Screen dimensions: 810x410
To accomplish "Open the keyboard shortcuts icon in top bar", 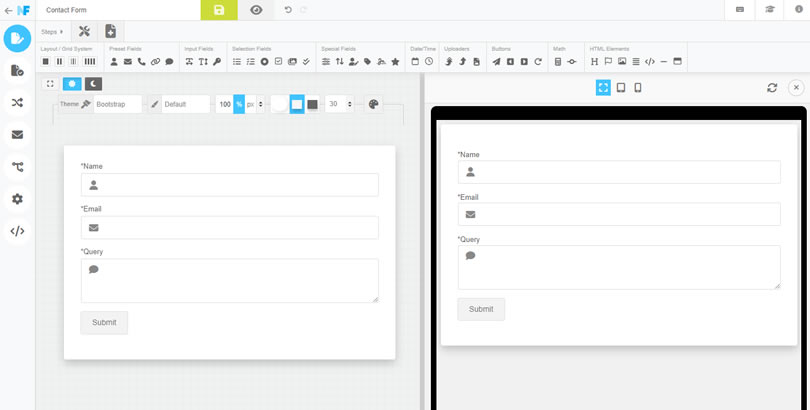I will pyautogui.click(x=740, y=10).
